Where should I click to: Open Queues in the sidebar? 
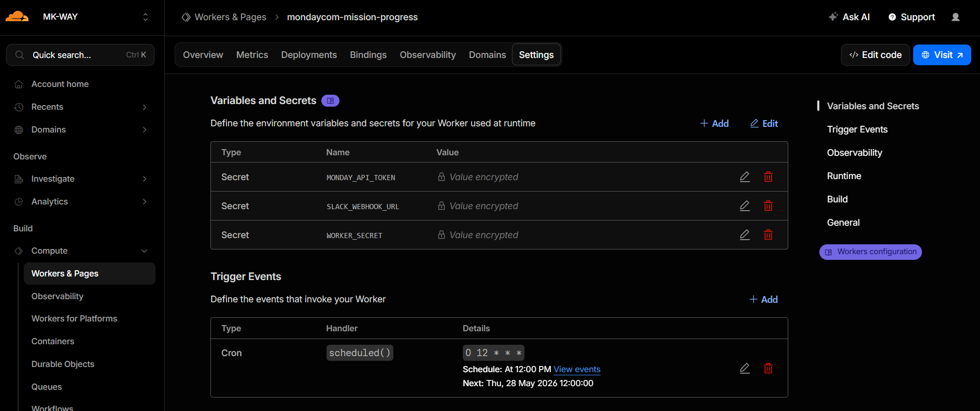[47, 387]
